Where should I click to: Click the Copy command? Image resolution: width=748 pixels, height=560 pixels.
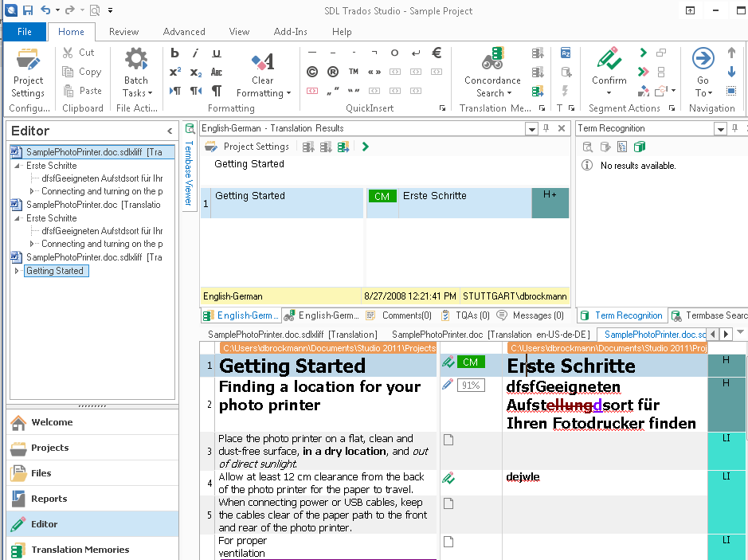pos(81,72)
